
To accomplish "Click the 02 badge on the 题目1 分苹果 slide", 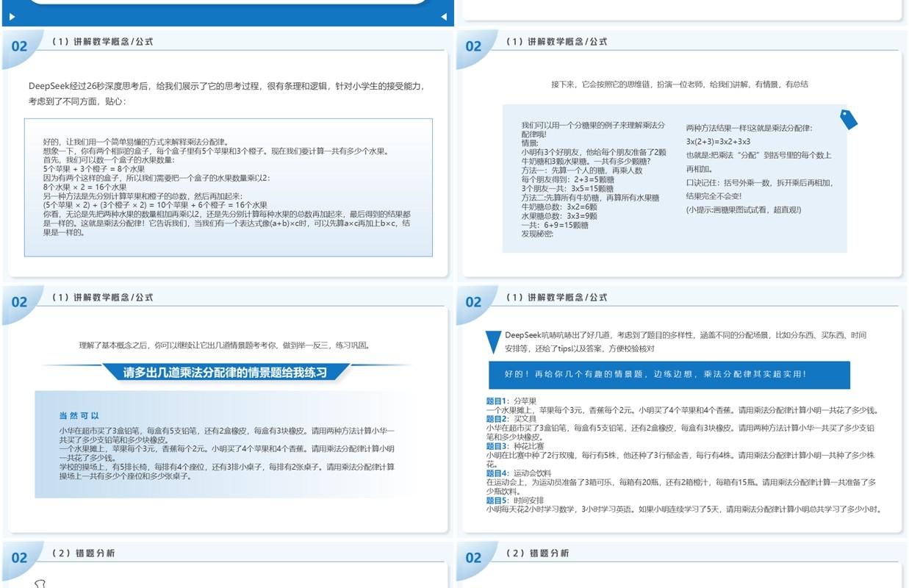I will (474, 302).
